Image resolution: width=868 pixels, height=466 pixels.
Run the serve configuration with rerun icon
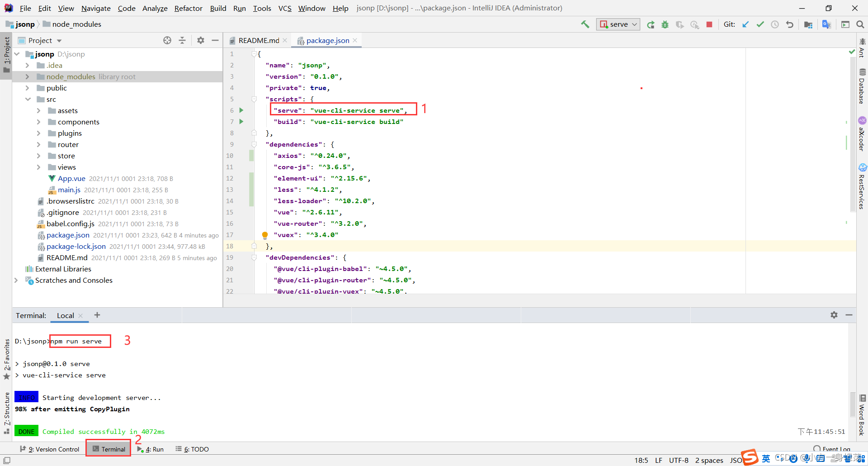click(651, 24)
